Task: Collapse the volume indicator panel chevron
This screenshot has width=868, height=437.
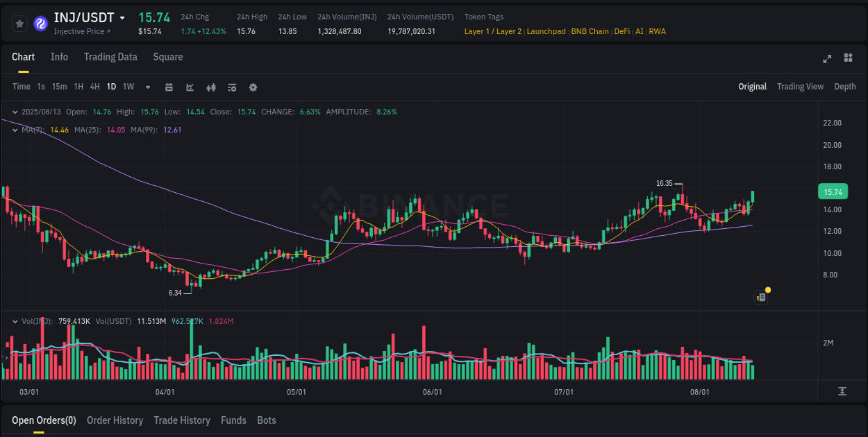Action: tap(15, 321)
